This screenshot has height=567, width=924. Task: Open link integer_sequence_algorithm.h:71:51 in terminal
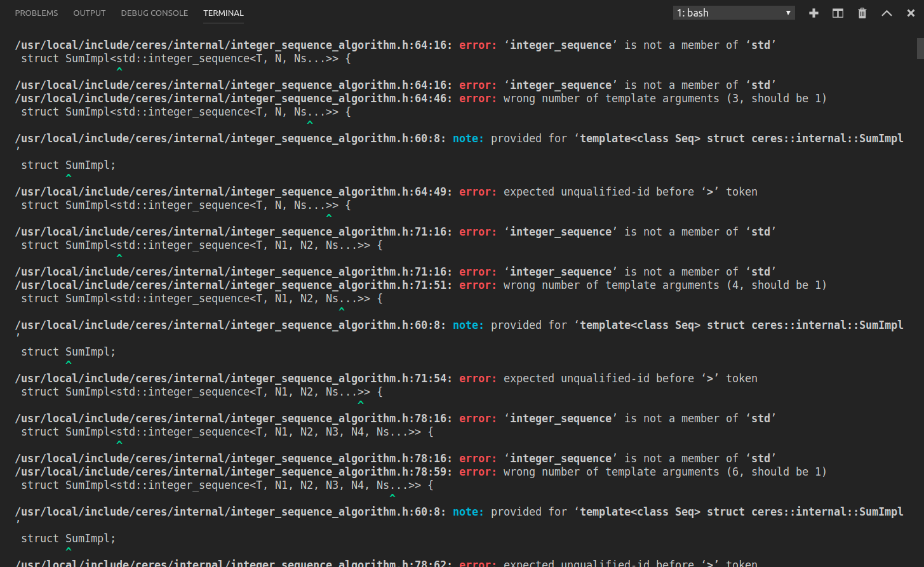[x=234, y=285]
